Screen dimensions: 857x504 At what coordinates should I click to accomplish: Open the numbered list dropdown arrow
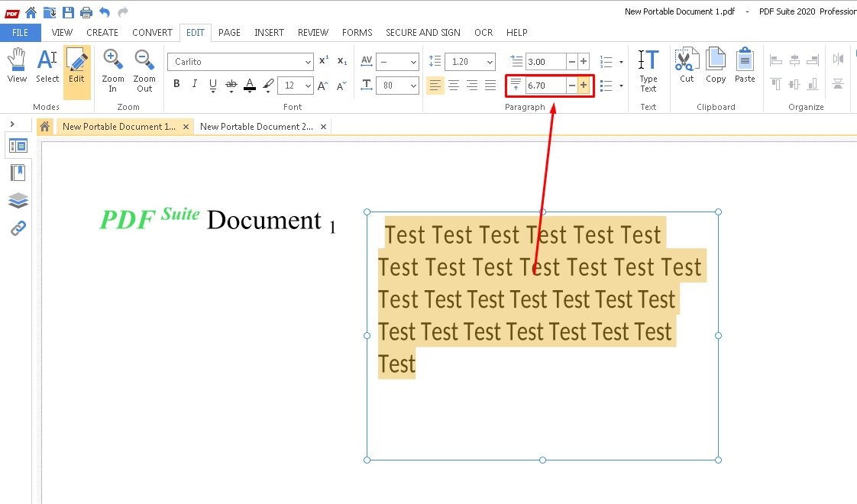tap(622, 63)
